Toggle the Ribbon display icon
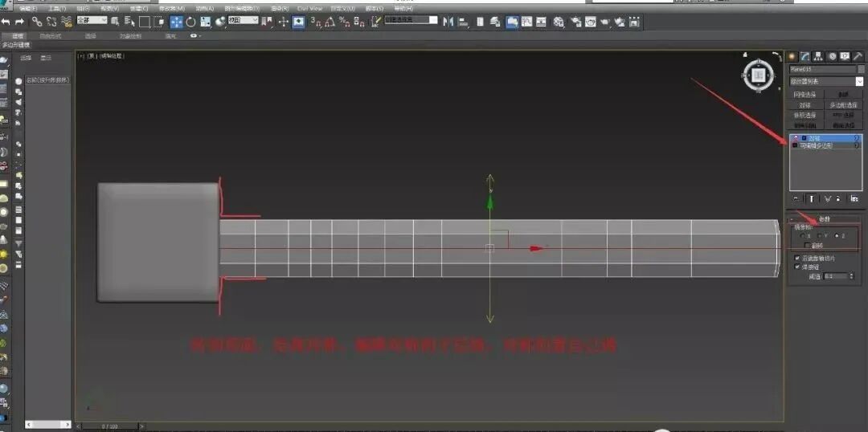Screen dimensions: 868x432 pyautogui.click(x=512, y=22)
